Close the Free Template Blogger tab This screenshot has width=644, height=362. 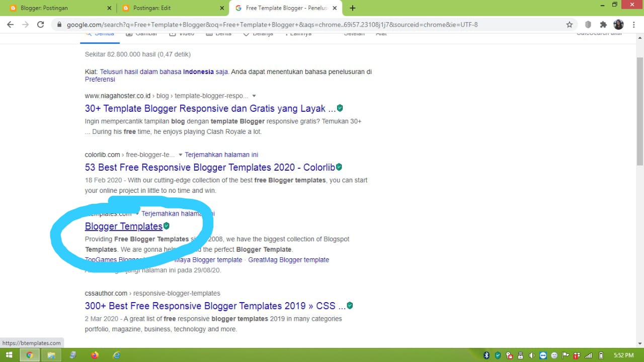(x=335, y=8)
